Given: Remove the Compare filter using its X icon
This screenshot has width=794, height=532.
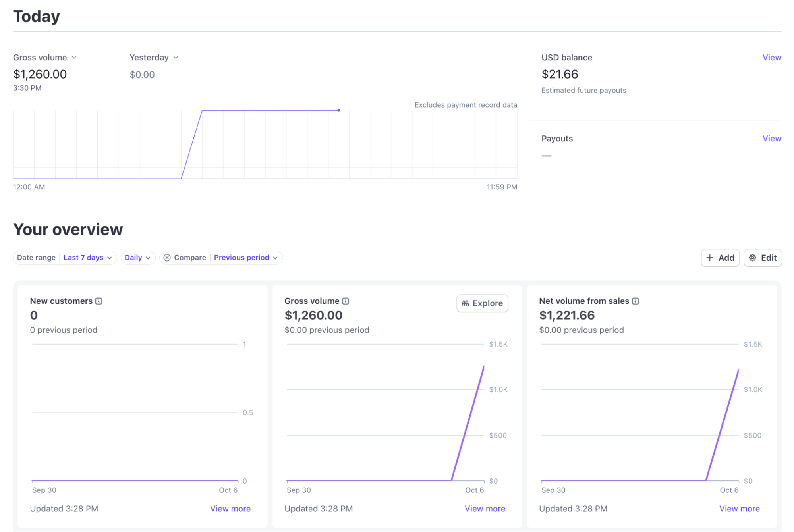Looking at the screenshot, I should click(167, 258).
